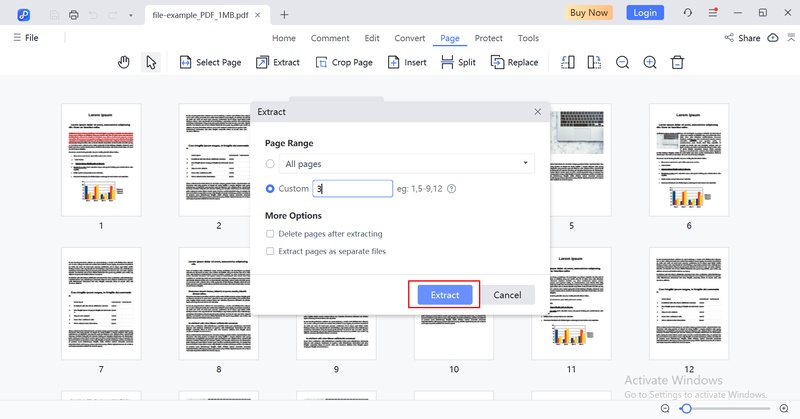Open the Insert page tool
This screenshot has height=419, width=800.
pyautogui.click(x=407, y=62)
